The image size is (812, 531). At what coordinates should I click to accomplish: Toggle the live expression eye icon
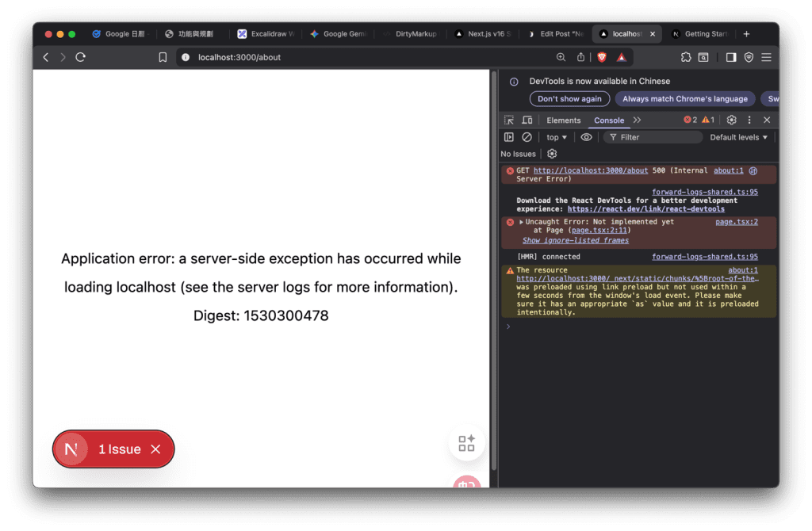tap(586, 137)
